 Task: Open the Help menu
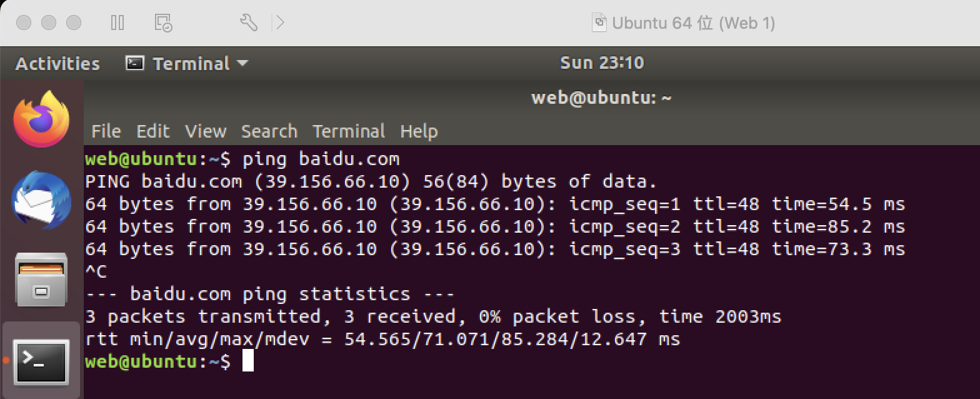419,131
